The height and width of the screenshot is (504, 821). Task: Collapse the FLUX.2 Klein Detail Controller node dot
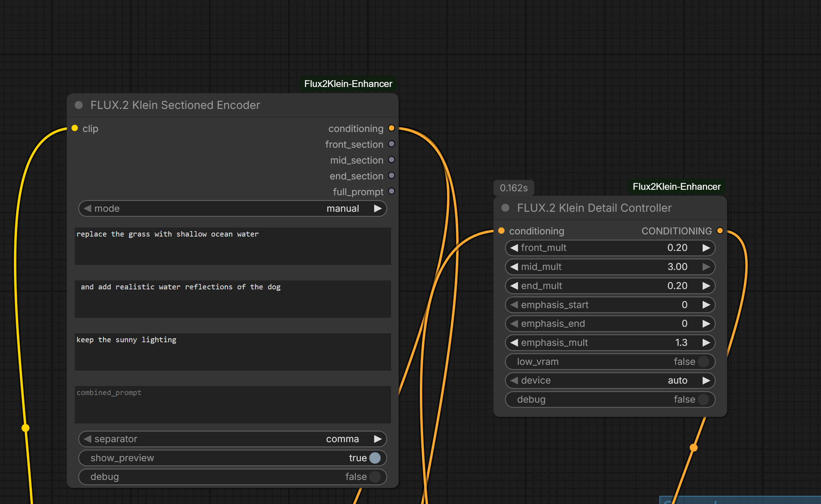pyautogui.click(x=505, y=208)
